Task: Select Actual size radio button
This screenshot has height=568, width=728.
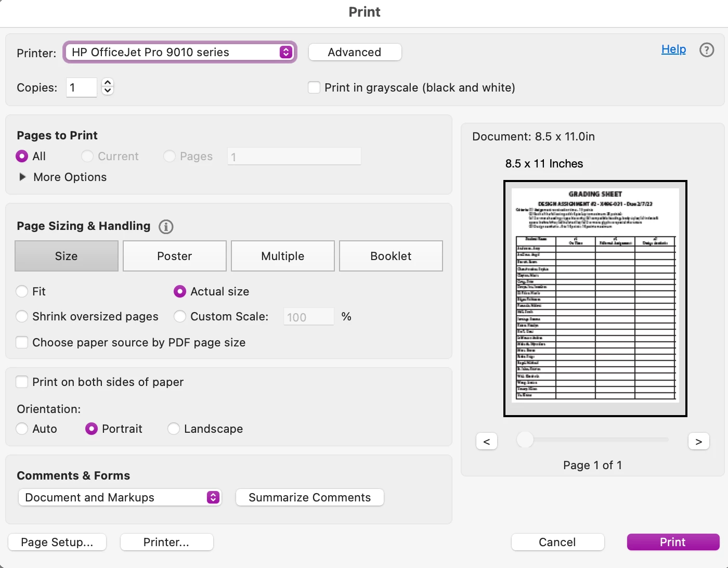Action: (x=180, y=291)
